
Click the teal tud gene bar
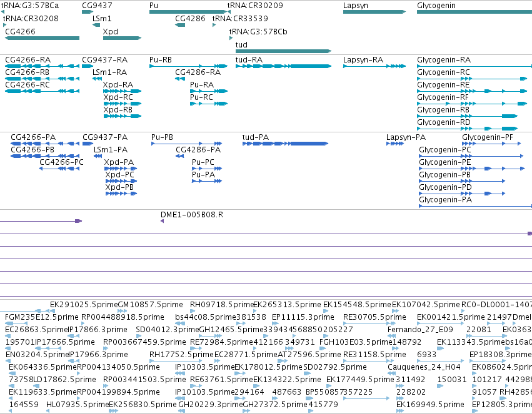[283, 51]
